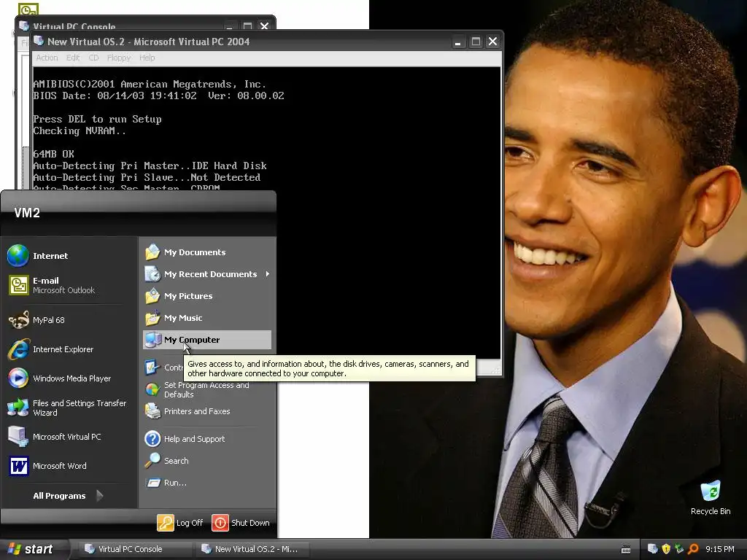Open the Edit menu in Virtual PC

tap(73, 58)
